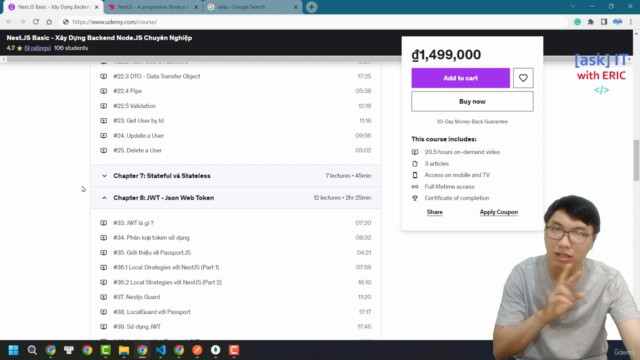Click the Add to cart button

tap(460, 78)
